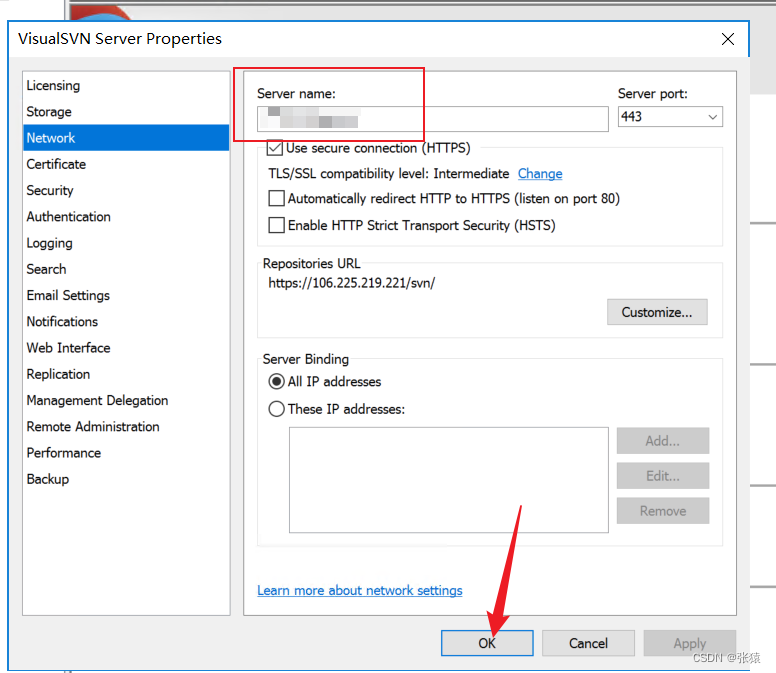This screenshot has height=673, width=776.
Task: Open Learn more about network settings
Action: click(360, 590)
